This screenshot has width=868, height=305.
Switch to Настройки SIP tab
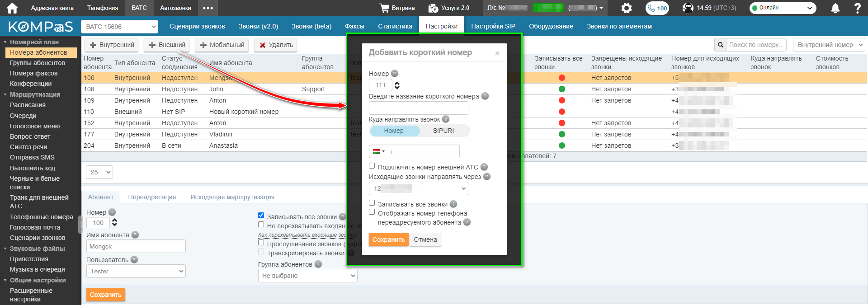[x=493, y=27]
